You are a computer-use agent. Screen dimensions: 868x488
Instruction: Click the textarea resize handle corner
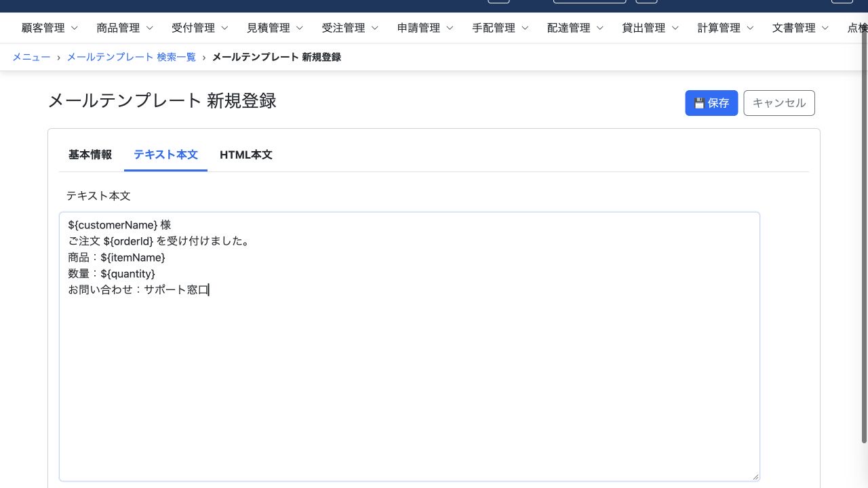pyautogui.click(x=755, y=476)
